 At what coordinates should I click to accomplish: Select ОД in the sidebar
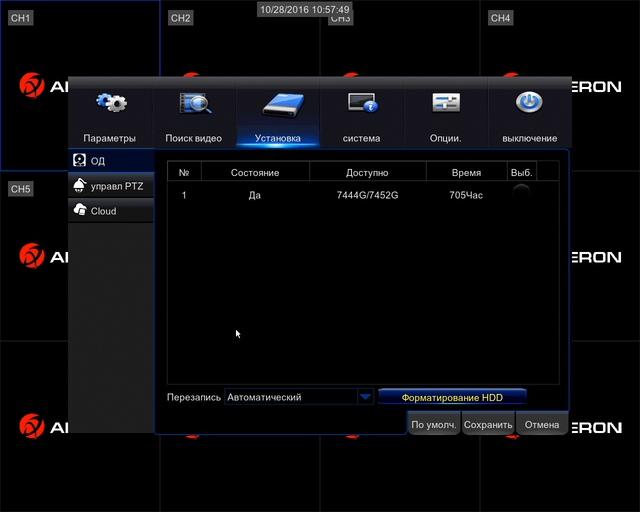point(111,160)
